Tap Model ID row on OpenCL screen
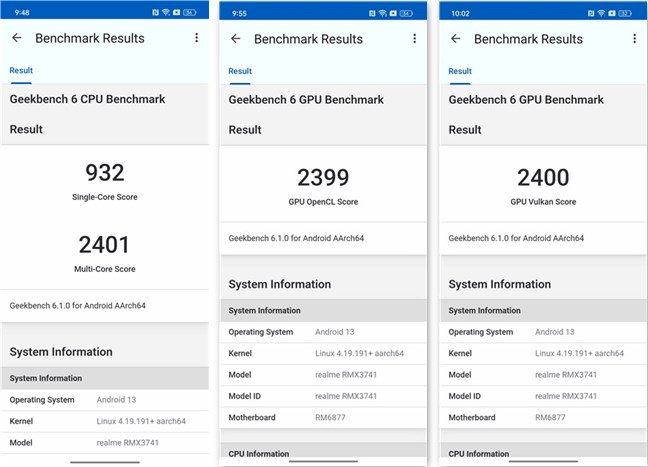This screenshot has width=648, height=467. pos(323,396)
